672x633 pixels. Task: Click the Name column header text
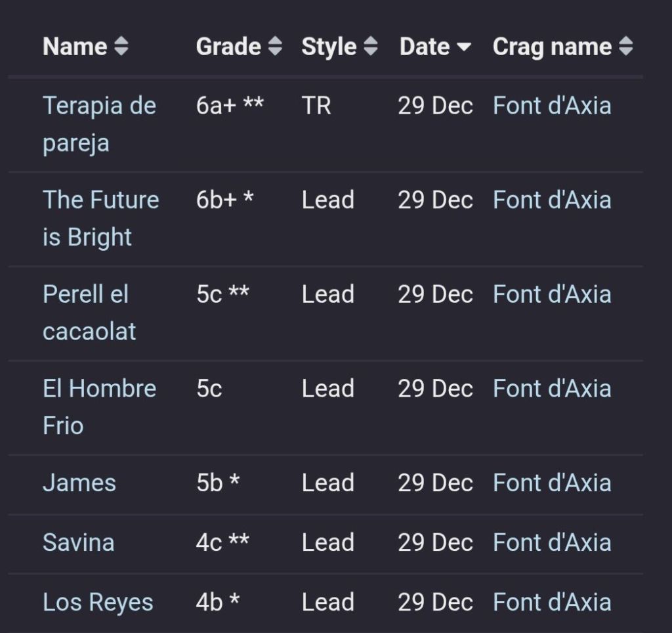pos(75,47)
